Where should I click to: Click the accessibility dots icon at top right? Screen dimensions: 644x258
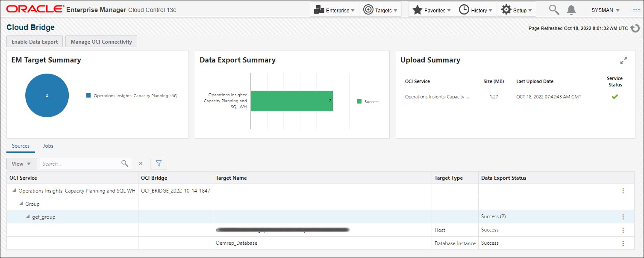(x=635, y=10)
